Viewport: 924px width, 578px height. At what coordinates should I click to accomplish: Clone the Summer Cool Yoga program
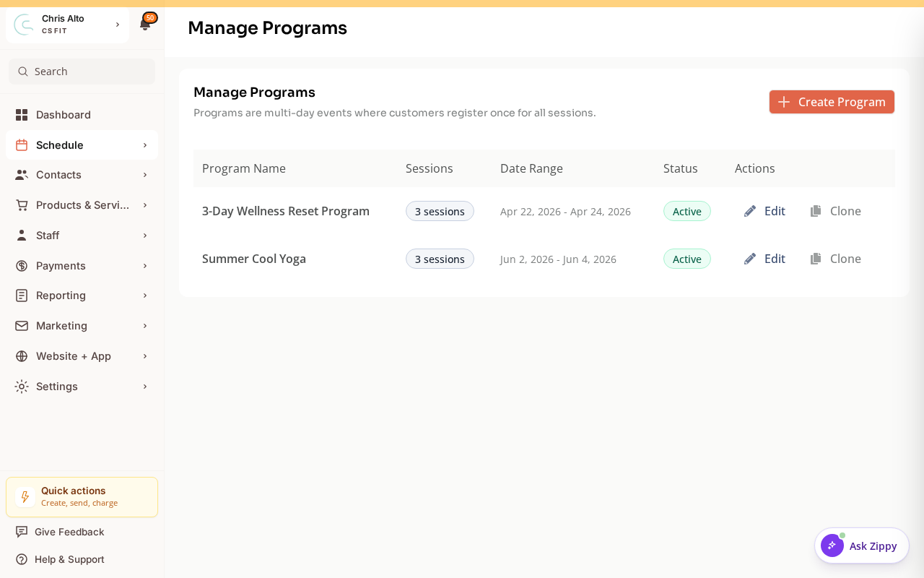(835, 259)
